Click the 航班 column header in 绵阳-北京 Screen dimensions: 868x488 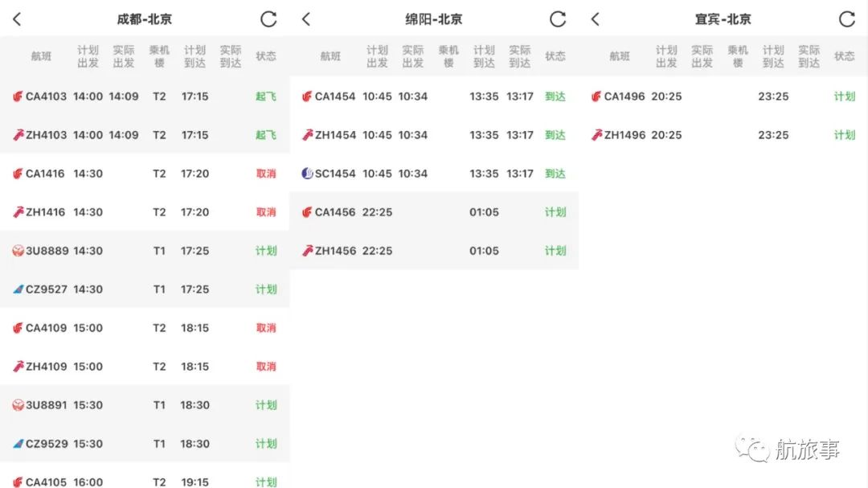tap(330, 56)
